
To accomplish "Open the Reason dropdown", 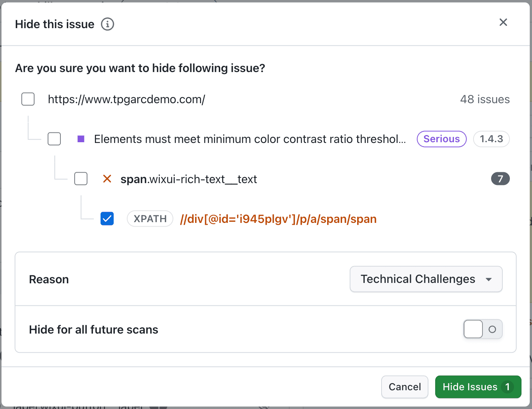I will click(426, 279).
